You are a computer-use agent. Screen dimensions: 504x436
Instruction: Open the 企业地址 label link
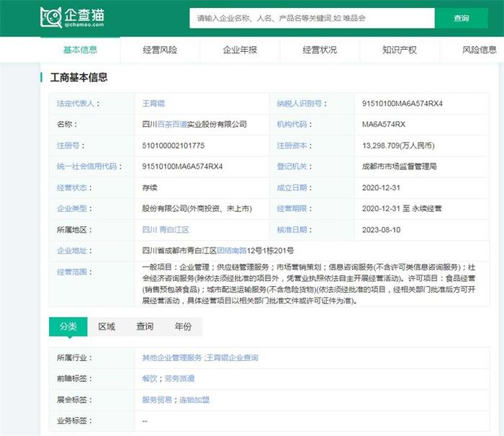tap(72, 251)
